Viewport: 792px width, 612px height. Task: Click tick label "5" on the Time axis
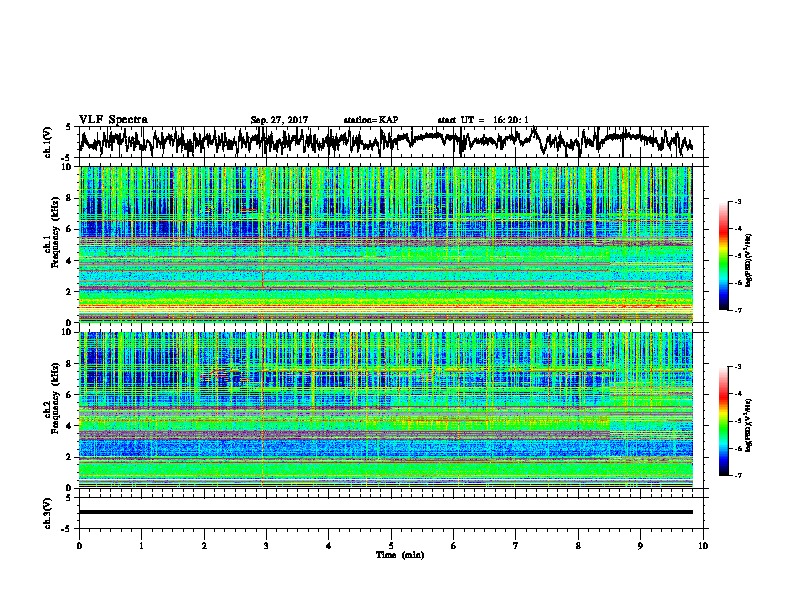[x=391, y=546]
